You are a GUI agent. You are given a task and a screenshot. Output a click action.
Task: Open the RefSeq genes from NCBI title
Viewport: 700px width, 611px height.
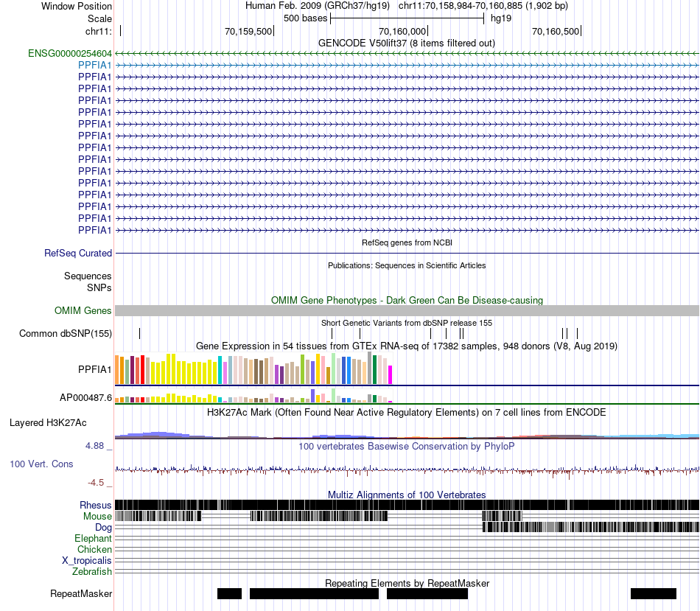point(407,242)
